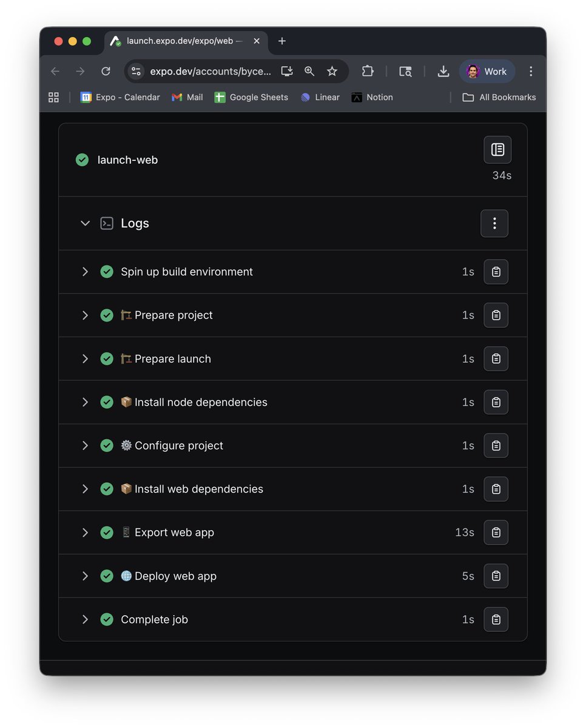Expand the Export web app step
The width and height of the screenshot is (586, 728).
85,533
